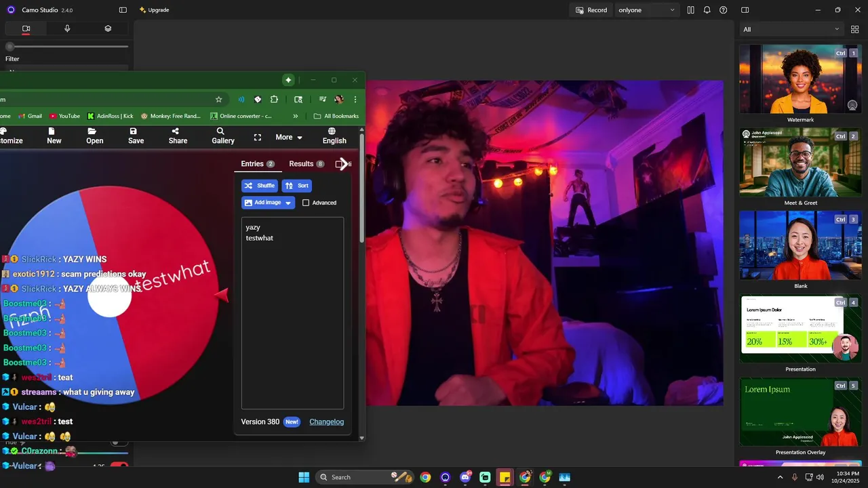Expand the More dropdown menu
This screenshot has height=488, width=868.
tap(289, 137)
